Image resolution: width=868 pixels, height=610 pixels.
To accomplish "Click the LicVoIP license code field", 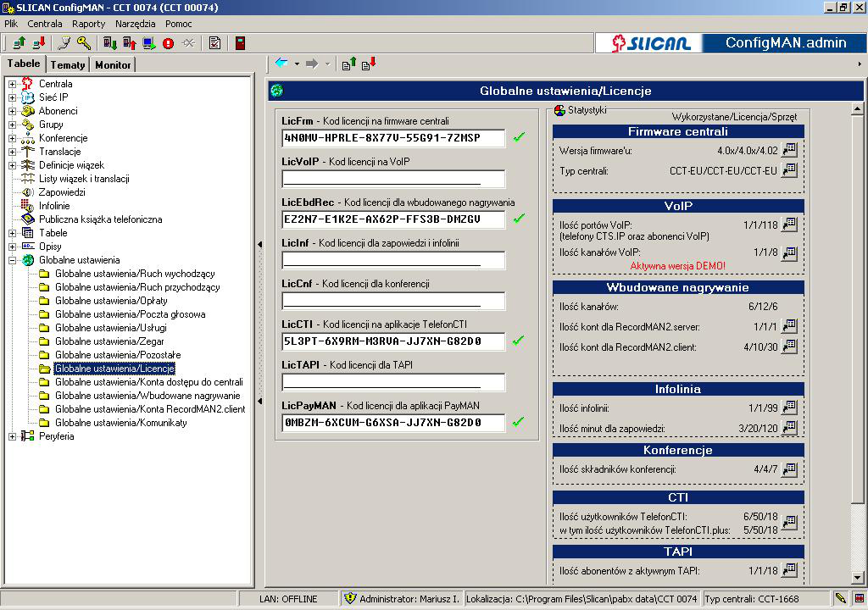I will (393, 179).
